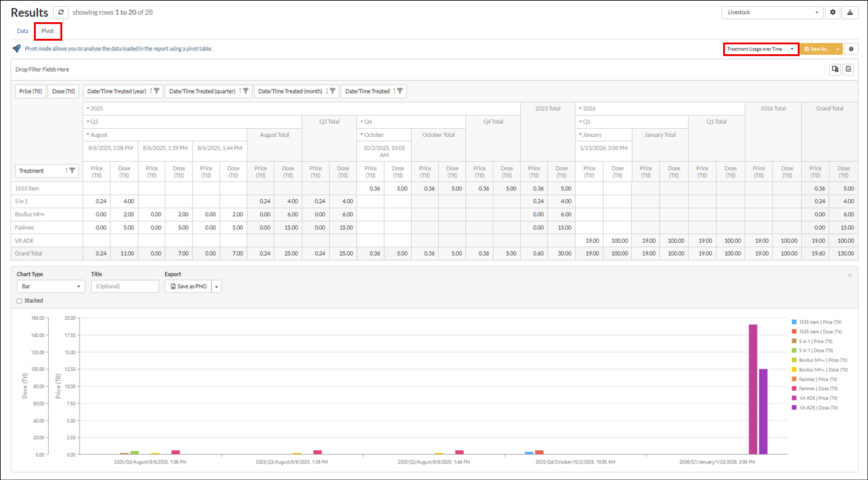Viewport: 868px width, 480px height.
Task: Click filter icon on Date/Time Treated (year)
Action: click(x=157, y=91)
